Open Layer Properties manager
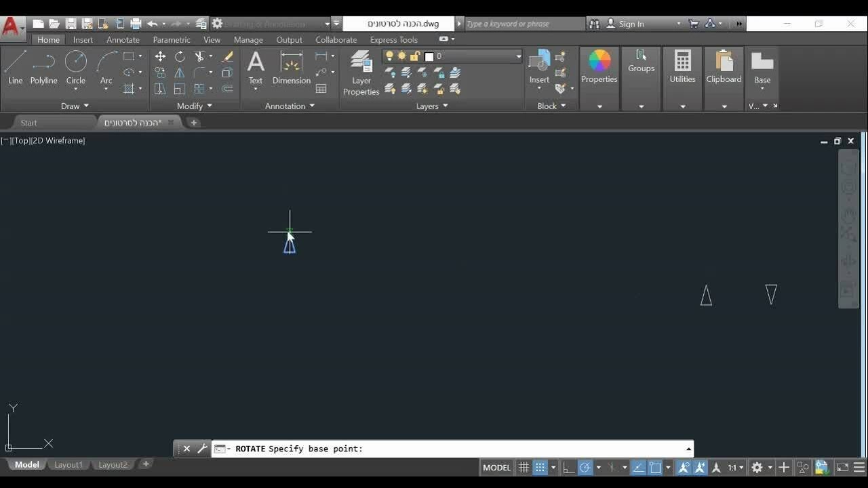 (361, 73)
